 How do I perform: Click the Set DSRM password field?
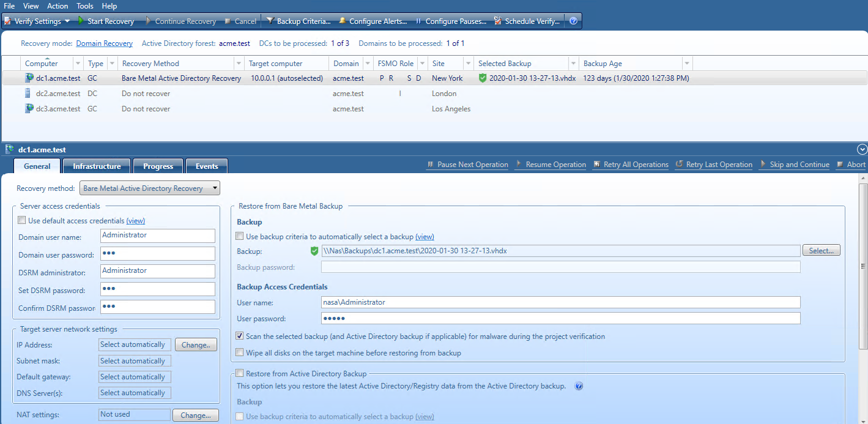pyautogui.click(x=158, y=289)
